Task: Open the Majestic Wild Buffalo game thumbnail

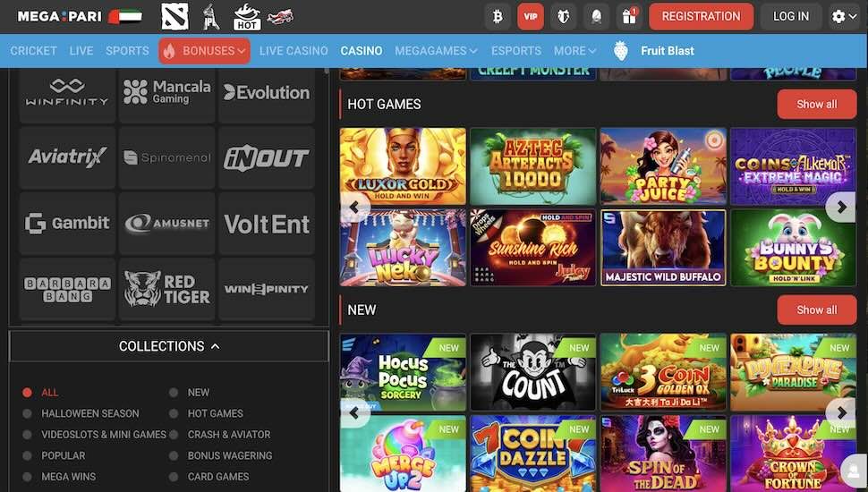Action: [663, 248]
